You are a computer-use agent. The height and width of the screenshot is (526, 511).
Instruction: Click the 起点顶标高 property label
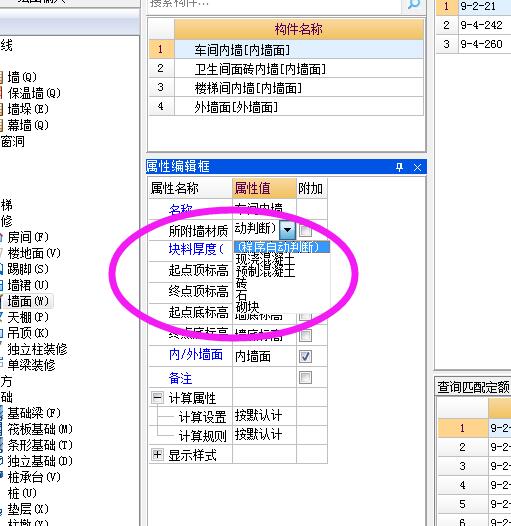[198, 270]
